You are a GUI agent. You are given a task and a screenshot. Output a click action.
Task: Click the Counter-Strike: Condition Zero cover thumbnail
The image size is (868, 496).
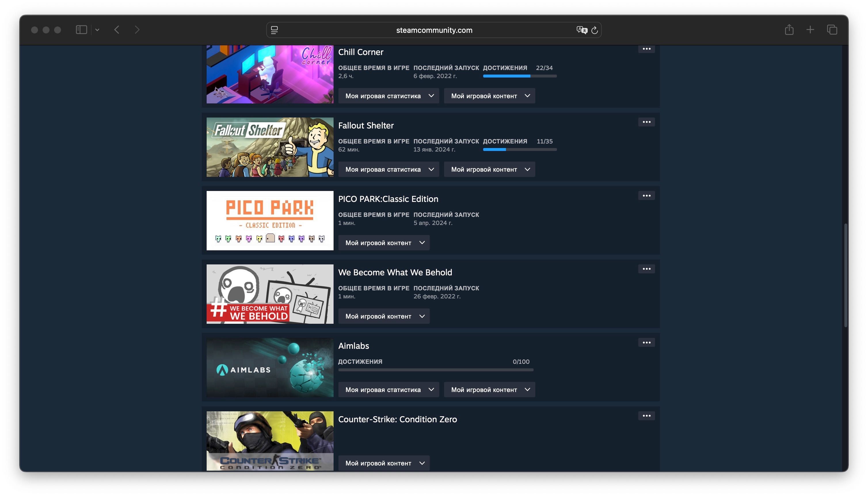(x=270, y=441)
